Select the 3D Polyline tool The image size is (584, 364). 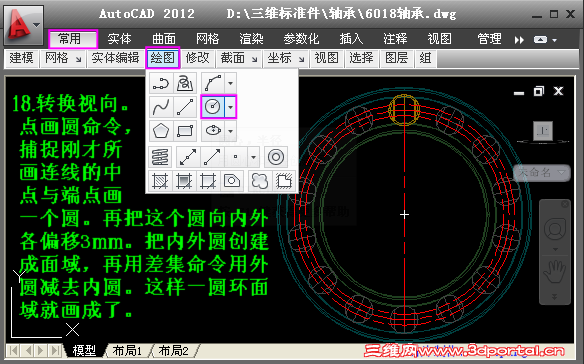185,83
